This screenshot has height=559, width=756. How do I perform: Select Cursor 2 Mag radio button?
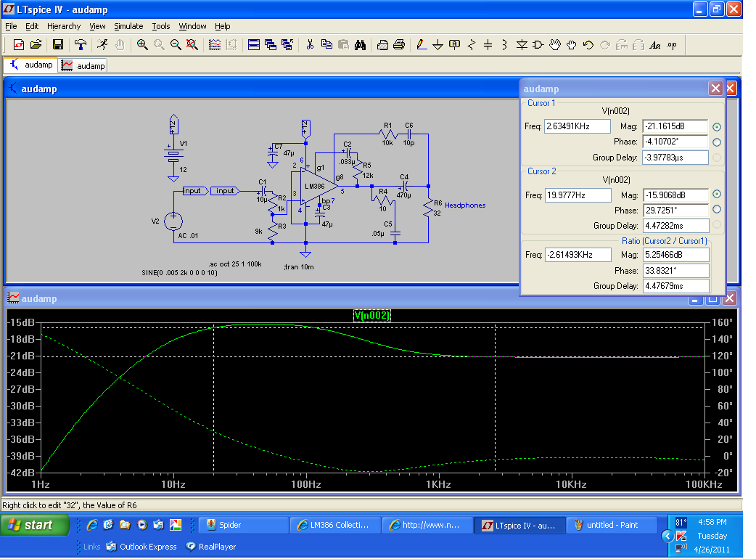(x=717, y=194)
